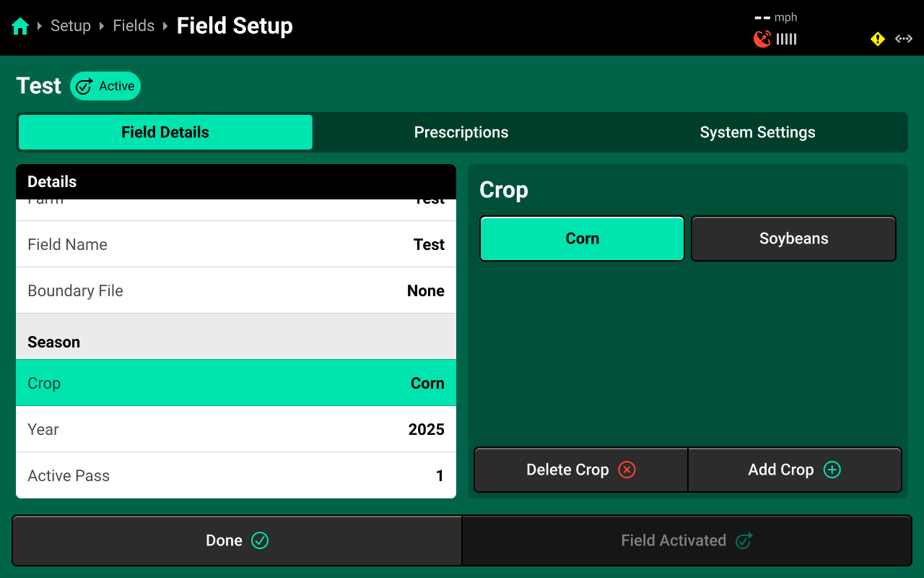Select Corn as the crop
Viewport: 924px width, 578px height.
pyautogui.click(x=582, y=238)
